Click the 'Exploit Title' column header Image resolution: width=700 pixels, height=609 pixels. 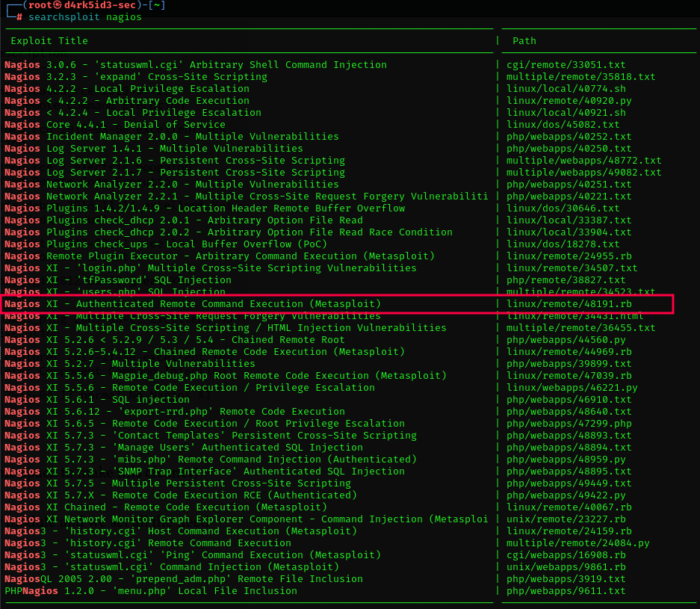(49, 41)
